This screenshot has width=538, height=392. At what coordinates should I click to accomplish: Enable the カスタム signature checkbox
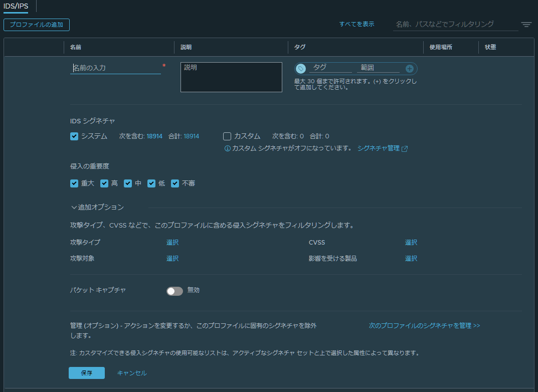227,136
